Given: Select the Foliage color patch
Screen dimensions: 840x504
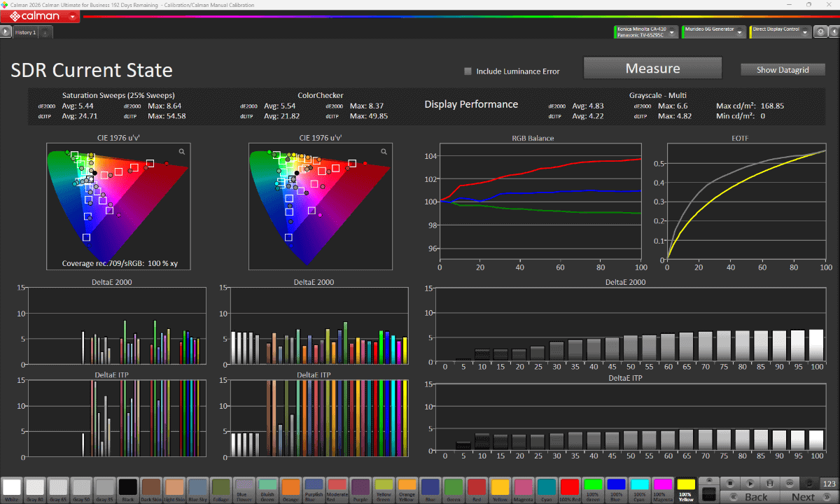Looking at the screenshot, I should click(x=220, y=489).
